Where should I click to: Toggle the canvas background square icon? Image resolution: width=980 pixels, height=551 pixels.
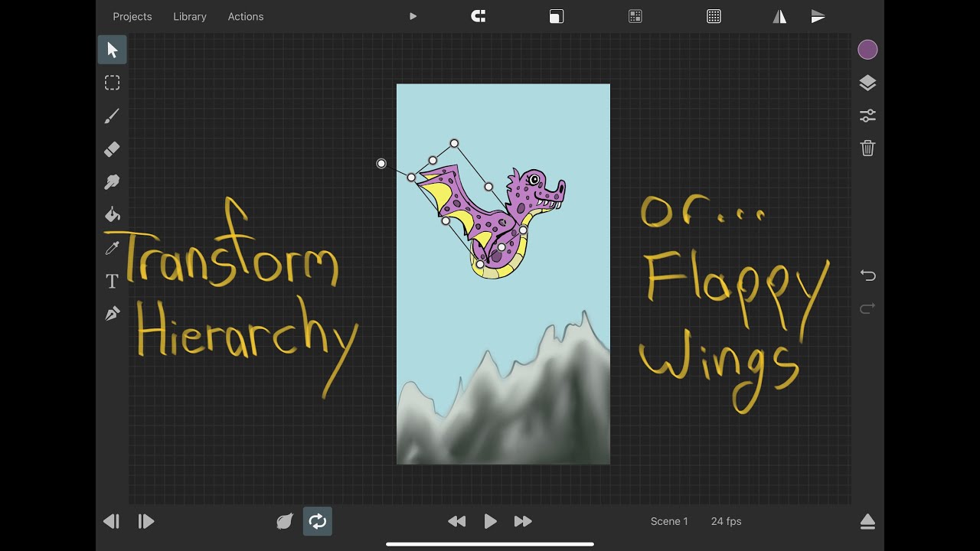pyautogui.click(x=557, y=16)
